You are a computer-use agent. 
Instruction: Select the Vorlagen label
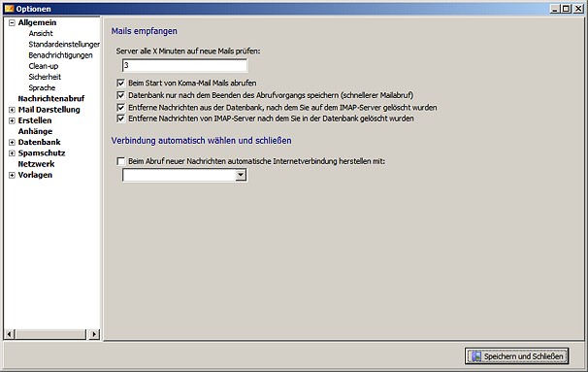[x=35, y=175]
